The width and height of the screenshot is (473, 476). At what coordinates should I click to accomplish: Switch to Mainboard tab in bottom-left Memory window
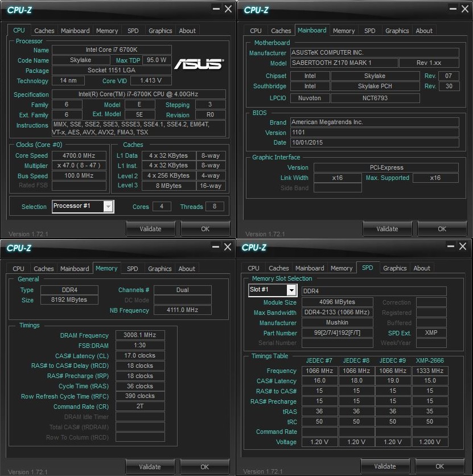(x=75, y=269)
